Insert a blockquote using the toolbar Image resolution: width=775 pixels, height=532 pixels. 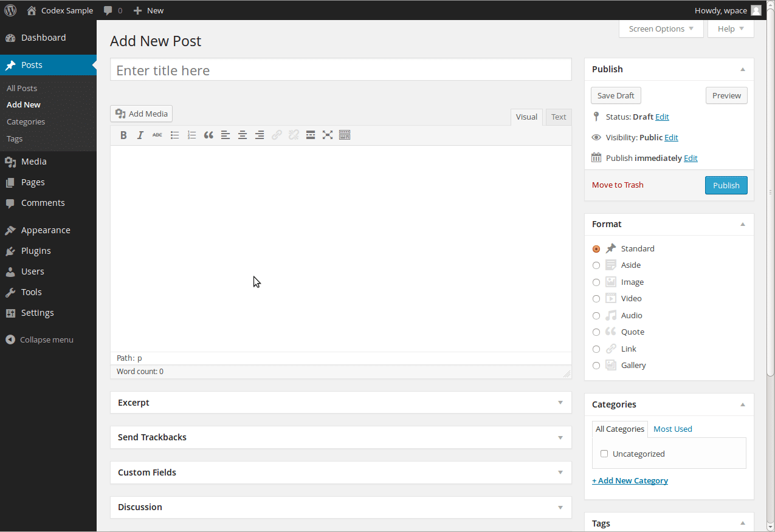[208, 135]
